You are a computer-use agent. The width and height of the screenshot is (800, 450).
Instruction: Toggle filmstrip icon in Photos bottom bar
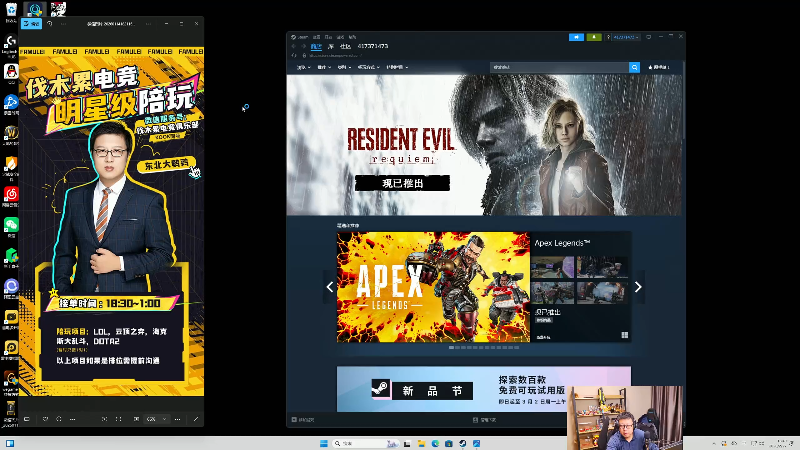click(x=27, y=419)
